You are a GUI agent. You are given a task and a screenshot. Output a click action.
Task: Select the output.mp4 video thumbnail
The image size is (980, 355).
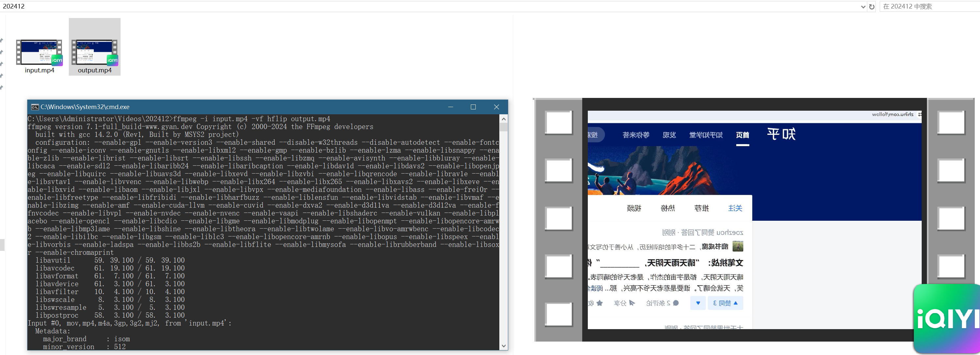click(x=94, y=51)
